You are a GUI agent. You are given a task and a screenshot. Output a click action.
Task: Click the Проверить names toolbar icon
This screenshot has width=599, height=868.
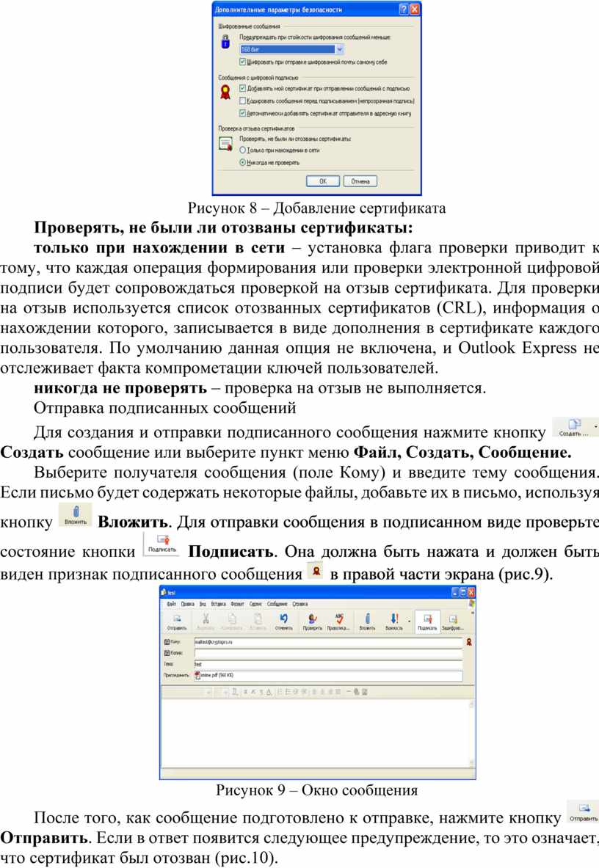click(313, 621)
